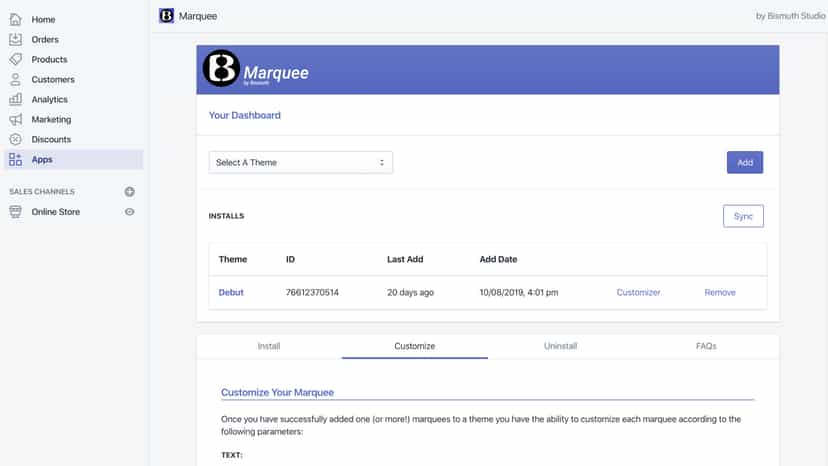Screen dimensions: 828x466
Task: Remove the Debut theme install
Action: 720,293
